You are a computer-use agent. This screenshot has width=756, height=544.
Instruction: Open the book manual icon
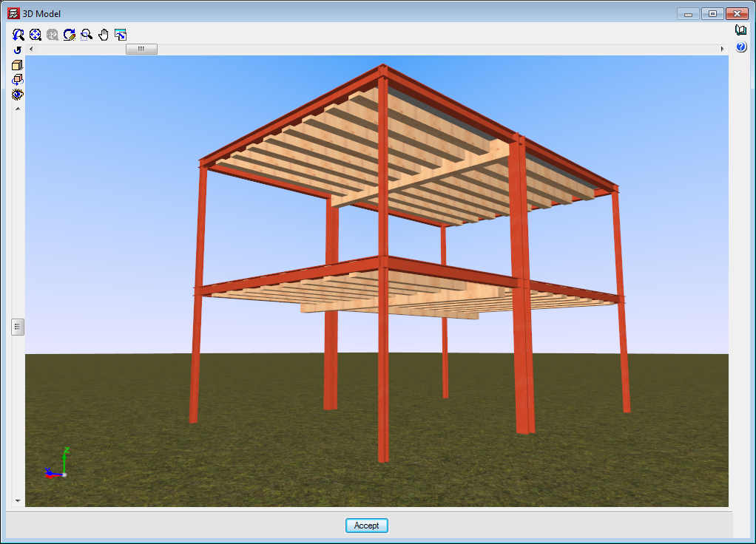click(741, 30)
